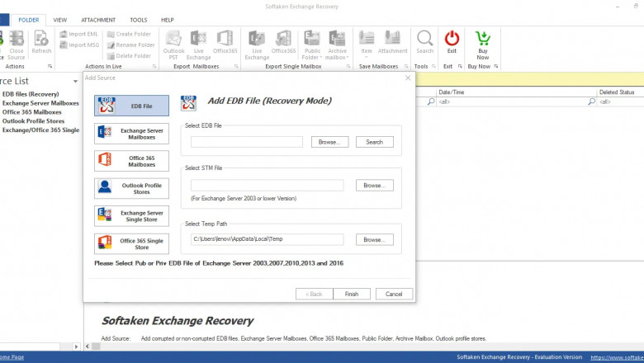644x363 pixels.
Task: Select Import EML in ribbon
Action: [79, 34]
